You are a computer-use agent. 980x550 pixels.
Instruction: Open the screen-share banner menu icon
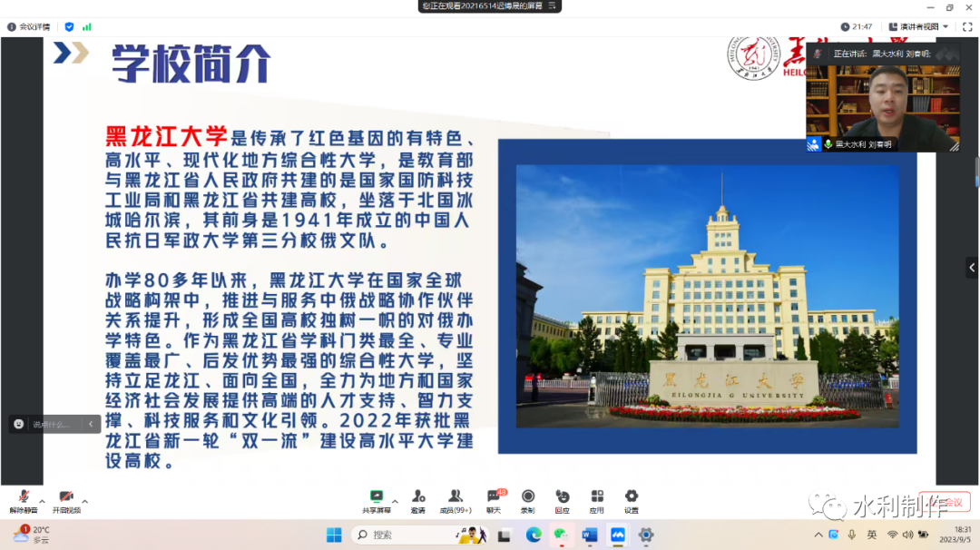tap(552, 5)
